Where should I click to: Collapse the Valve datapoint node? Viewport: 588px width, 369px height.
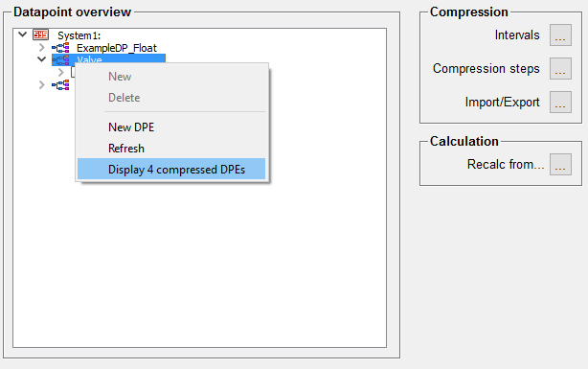pos(41,59)
